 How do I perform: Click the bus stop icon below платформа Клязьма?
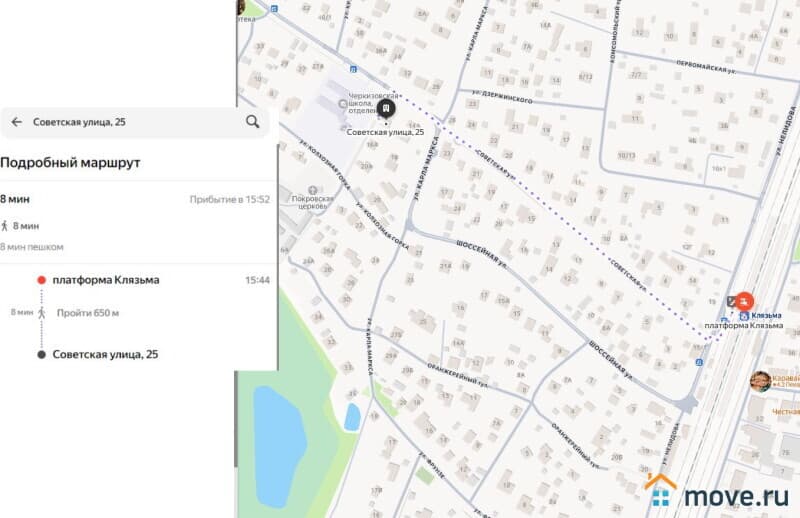[697, 363]
